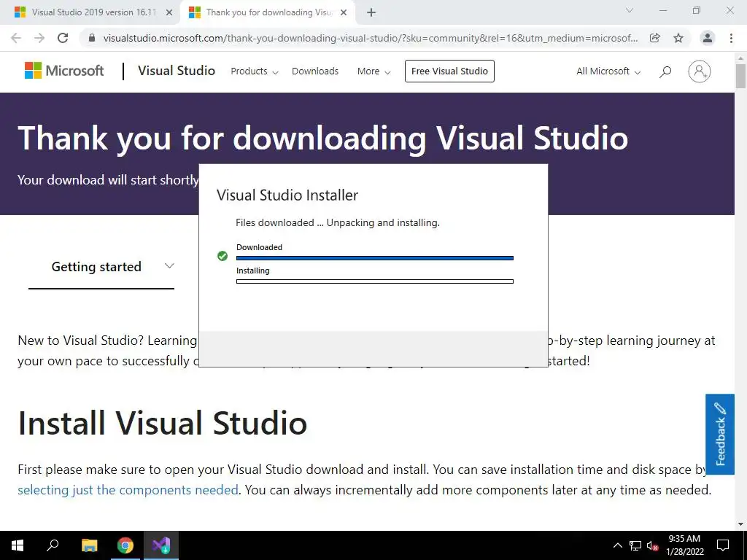Open File Explorer from the taskbar

89,545
